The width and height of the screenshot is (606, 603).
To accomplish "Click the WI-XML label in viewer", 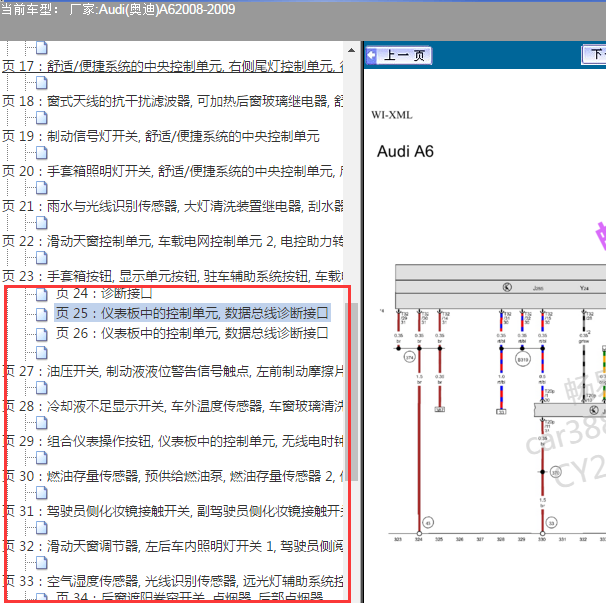I will pos(392,115).
